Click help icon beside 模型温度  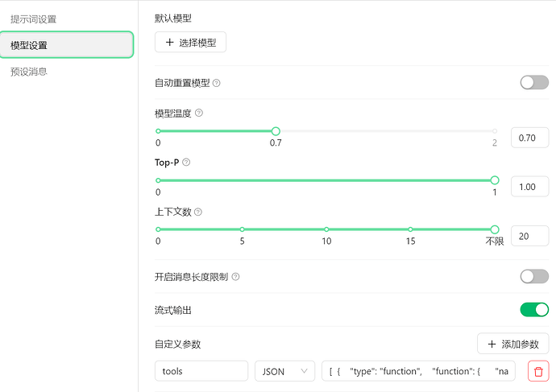199,113
